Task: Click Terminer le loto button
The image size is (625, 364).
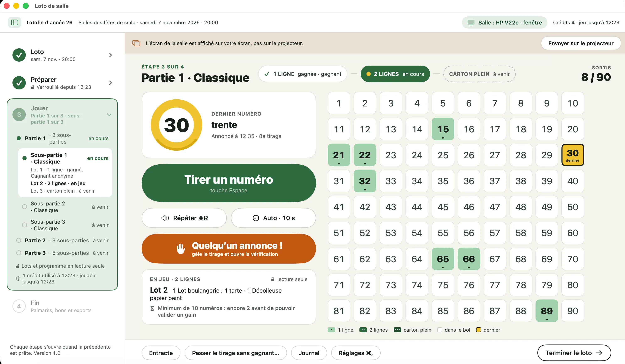Action: coord(574,353)
